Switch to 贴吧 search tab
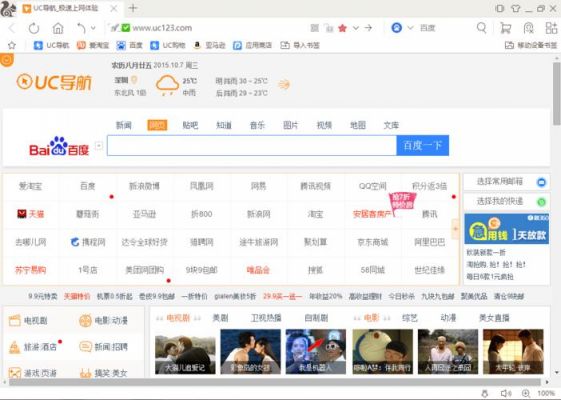The height and width of the screenshot is (400, 561). pos(190,125)
